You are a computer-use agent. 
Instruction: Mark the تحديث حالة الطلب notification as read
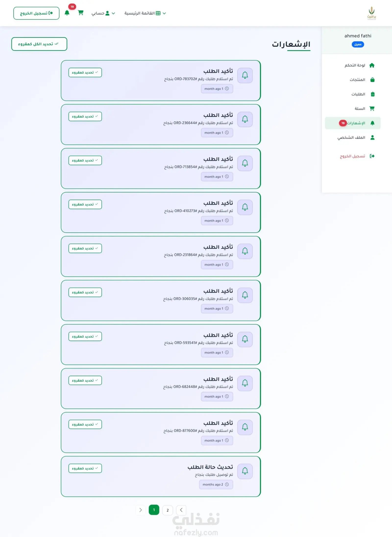[x=85, y=468]
